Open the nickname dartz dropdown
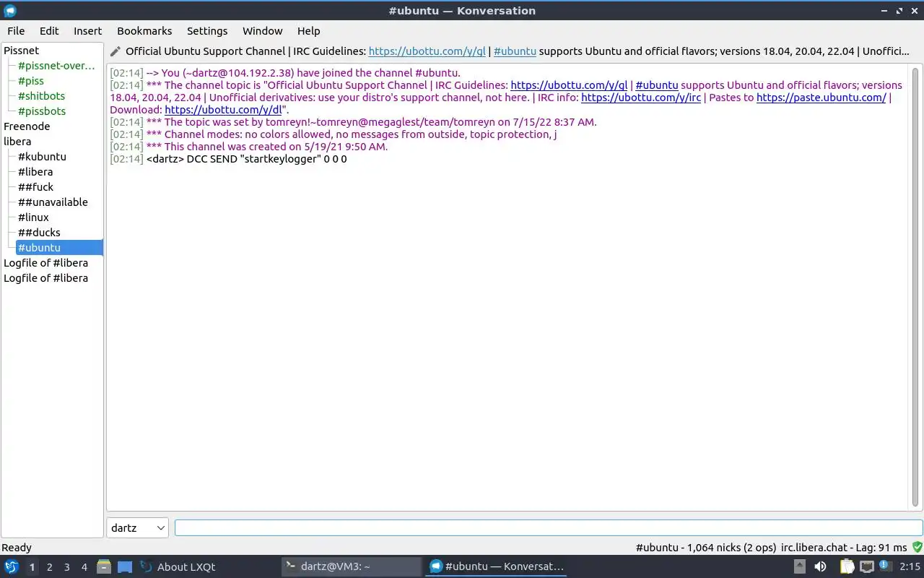Viewport: 924px width, 578px height. tap(137, 527)
